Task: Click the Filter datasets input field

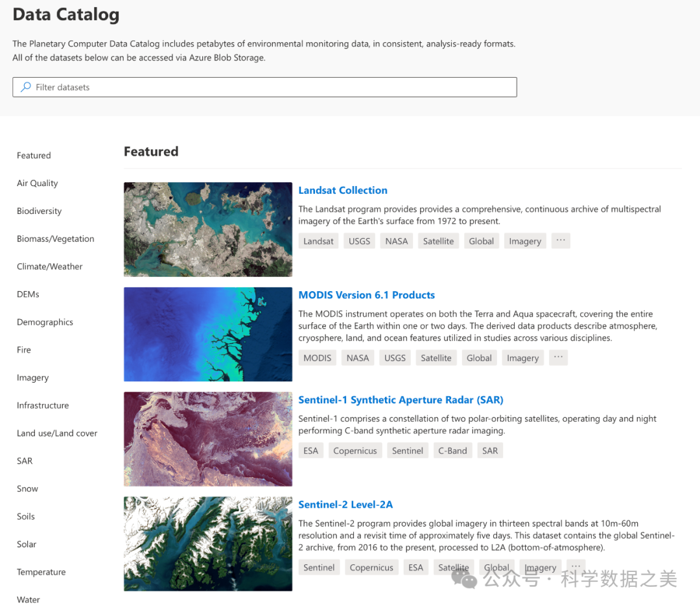Action: tap(272, 87)
